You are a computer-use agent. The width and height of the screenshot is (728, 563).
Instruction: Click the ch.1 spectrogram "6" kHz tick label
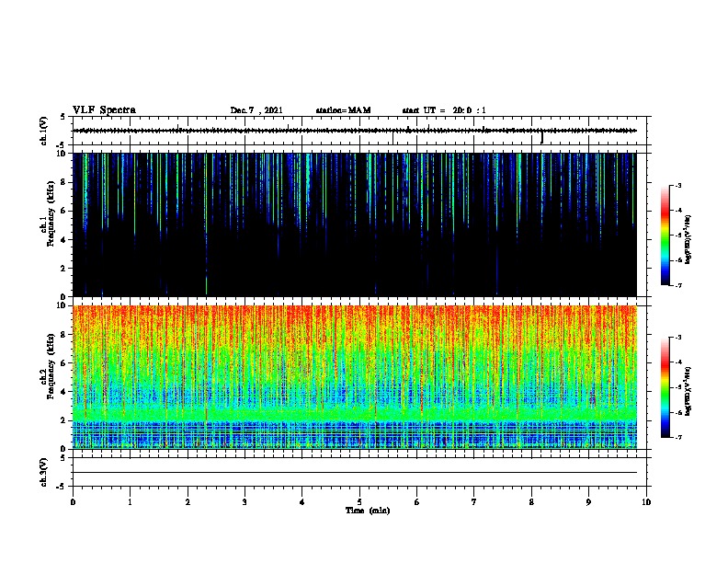(64, 211)
